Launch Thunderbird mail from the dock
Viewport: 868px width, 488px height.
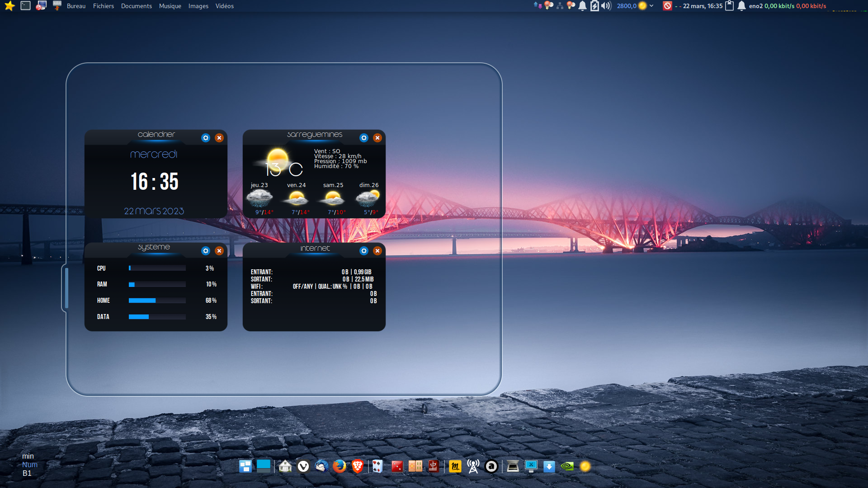click(321, 466)
